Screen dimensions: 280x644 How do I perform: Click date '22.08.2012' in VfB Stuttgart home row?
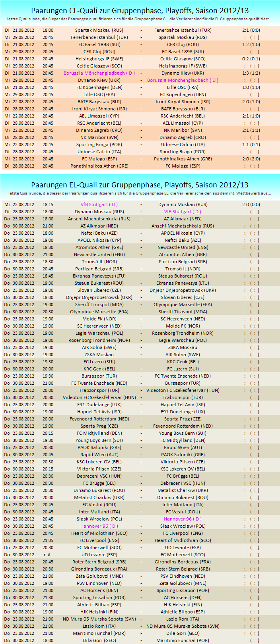point(23,204)
